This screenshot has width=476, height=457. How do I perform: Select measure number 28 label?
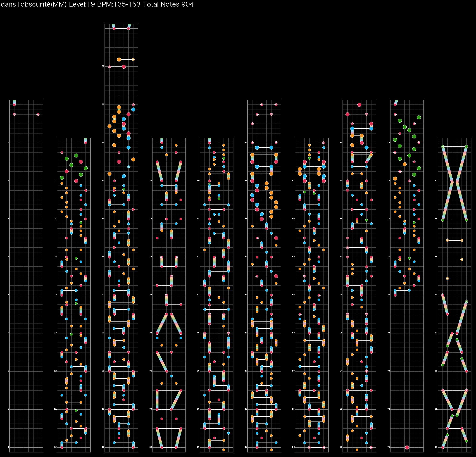point(103,66)
